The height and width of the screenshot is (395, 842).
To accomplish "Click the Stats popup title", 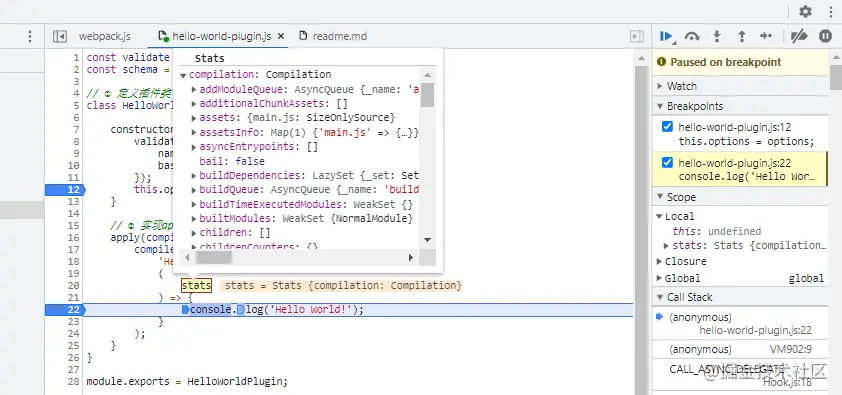I will 209,58.
